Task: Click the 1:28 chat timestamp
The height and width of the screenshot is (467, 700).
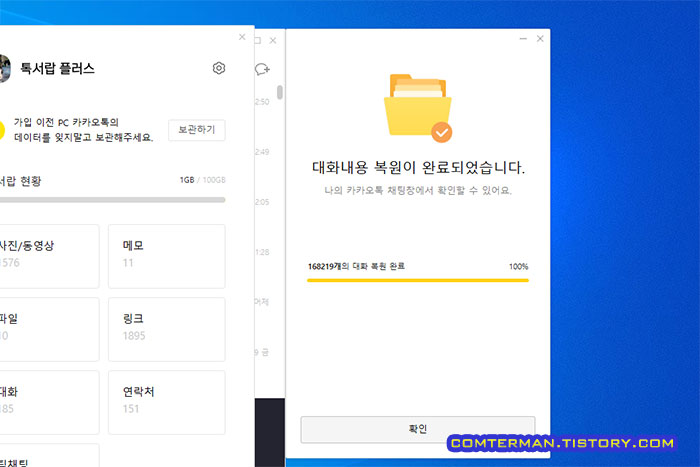Action: (262, 252)
